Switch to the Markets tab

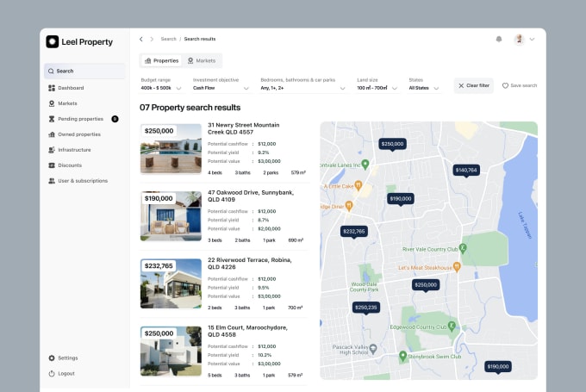[x=202, y=60]
